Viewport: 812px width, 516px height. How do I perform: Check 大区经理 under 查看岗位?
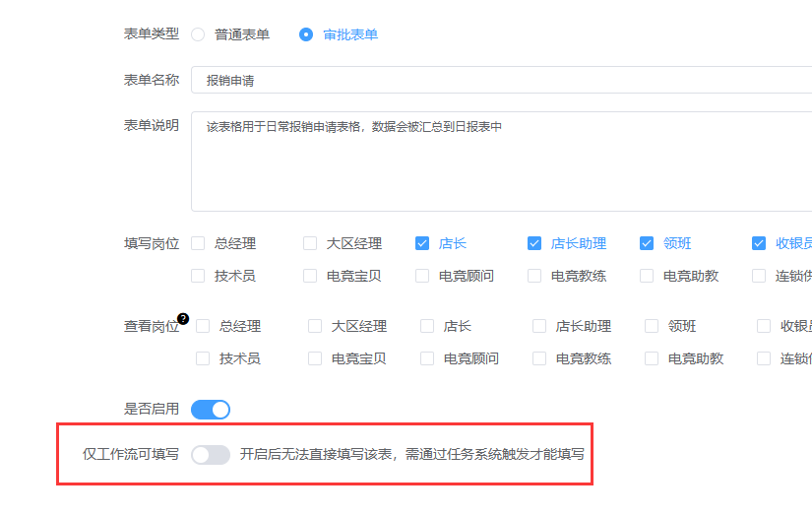coord(315,326)
